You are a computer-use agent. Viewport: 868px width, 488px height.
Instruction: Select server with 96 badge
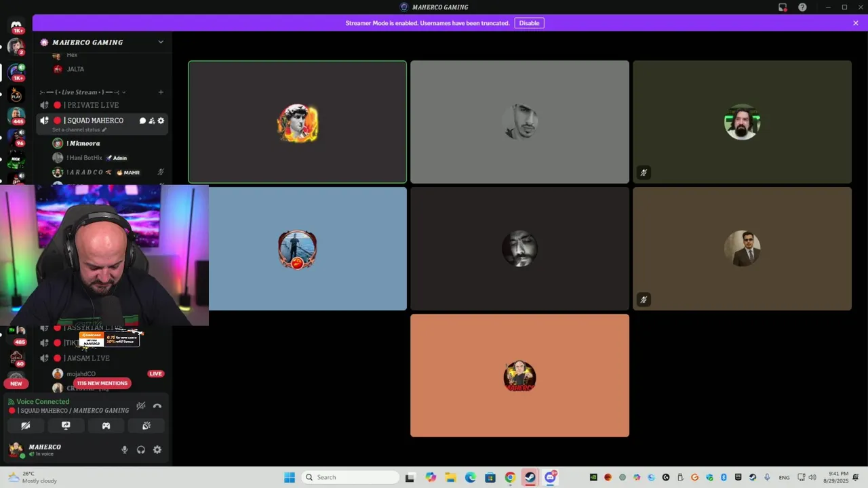pyautogui.click(x=16, y=138)
